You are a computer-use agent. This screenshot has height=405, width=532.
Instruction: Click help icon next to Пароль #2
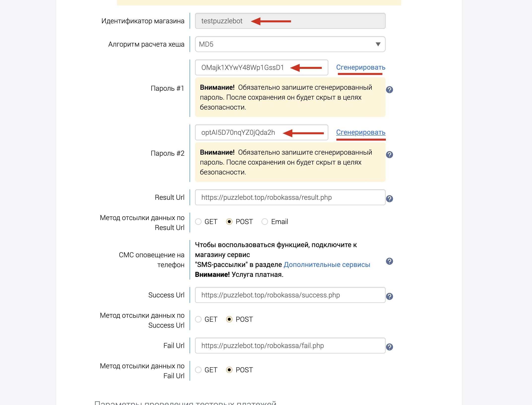pyautogui.click(x=389, y=155)
